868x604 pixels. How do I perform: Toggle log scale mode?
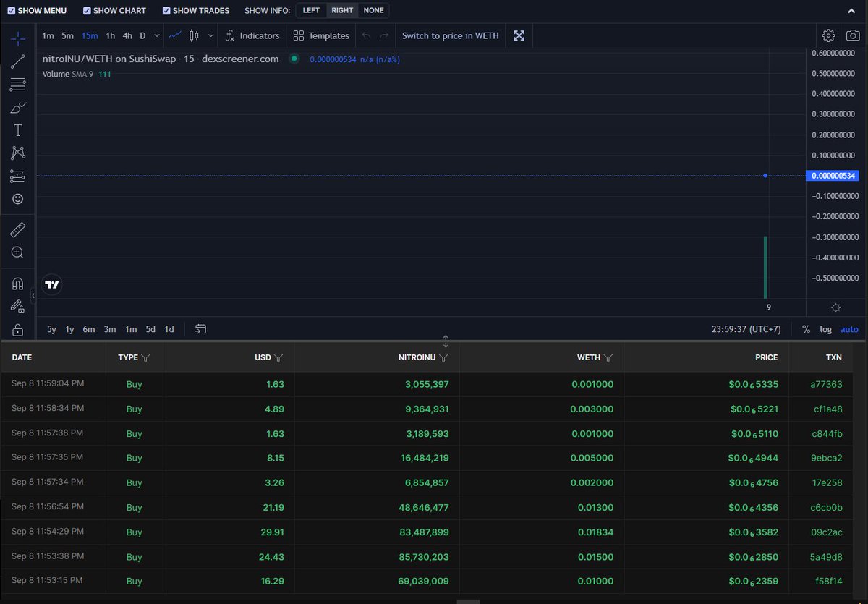click(825, 329)
